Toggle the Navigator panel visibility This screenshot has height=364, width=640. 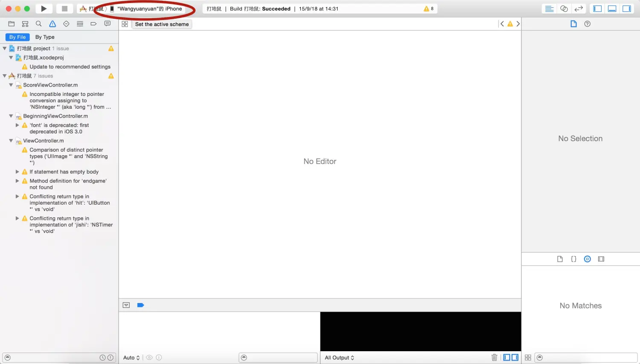coord(597,9)
